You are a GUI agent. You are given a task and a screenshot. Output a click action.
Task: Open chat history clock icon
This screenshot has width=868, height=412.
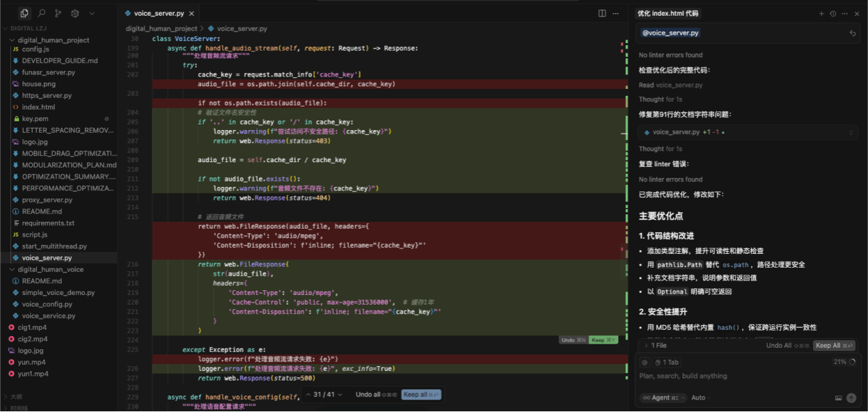point(833,13)
